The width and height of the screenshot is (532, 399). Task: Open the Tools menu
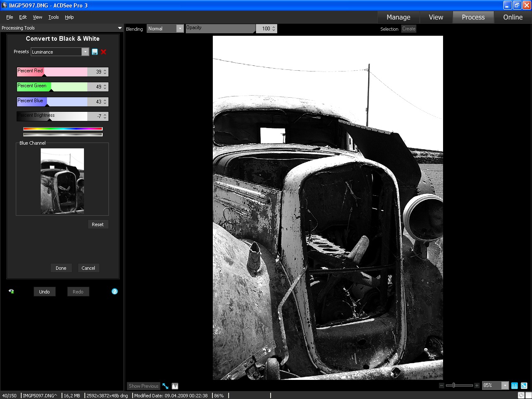(53, 17)
